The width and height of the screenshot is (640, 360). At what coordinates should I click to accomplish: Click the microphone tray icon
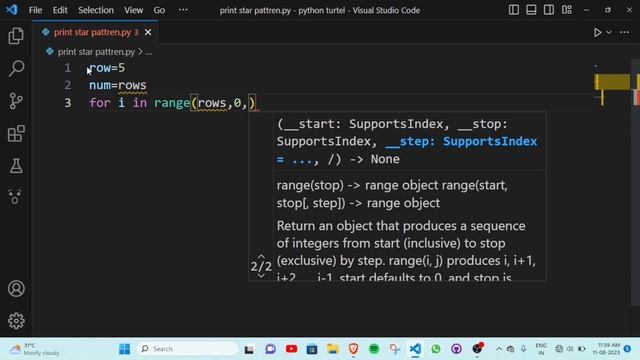[524, 349]
